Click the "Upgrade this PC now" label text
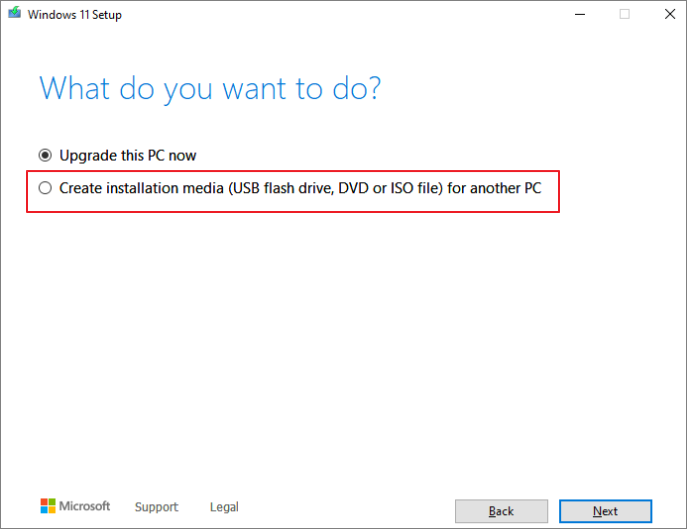Viewport: 687px width, 529px height. coord(127,155)
